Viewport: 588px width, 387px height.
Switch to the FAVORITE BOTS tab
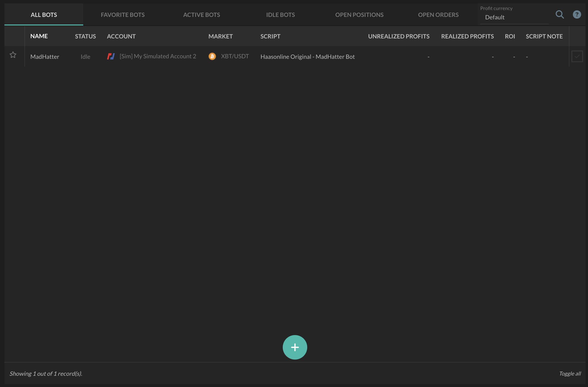point(123,15)
